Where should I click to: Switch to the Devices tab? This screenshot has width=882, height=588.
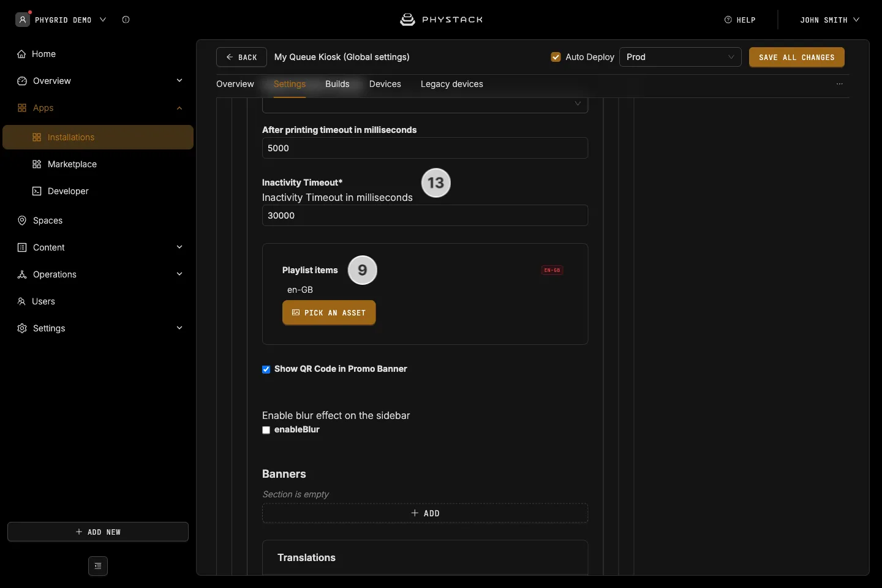point(385,84)
